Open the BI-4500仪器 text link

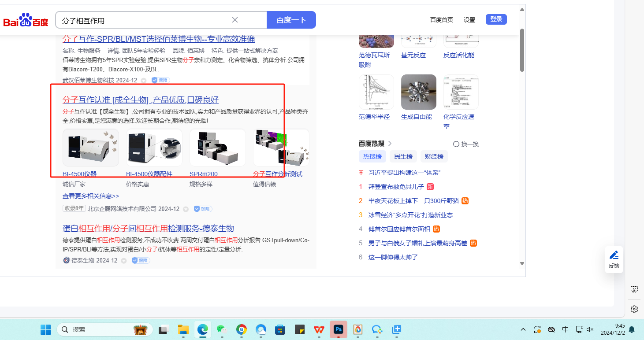pos(79,174)
